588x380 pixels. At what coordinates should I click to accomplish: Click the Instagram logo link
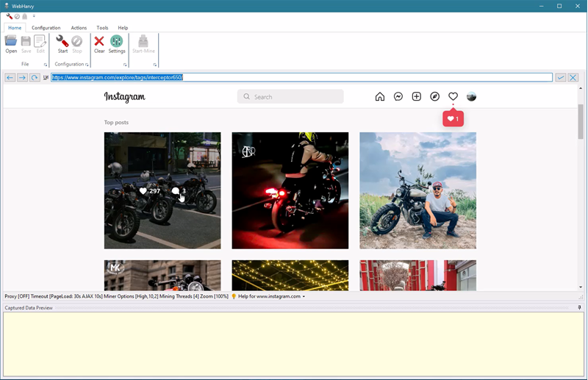click(x=124, y=97)
